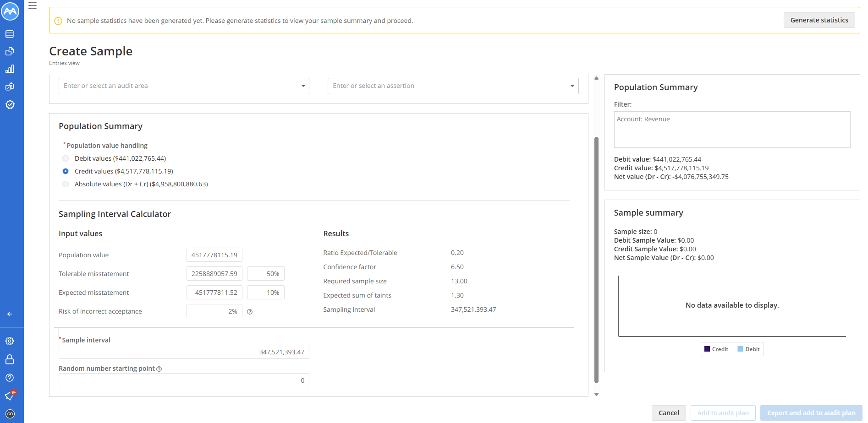Click the hamburger menu icon
The width and height of the screenshot is (868, 423).
pyautogui.click(x=33, y=6)
